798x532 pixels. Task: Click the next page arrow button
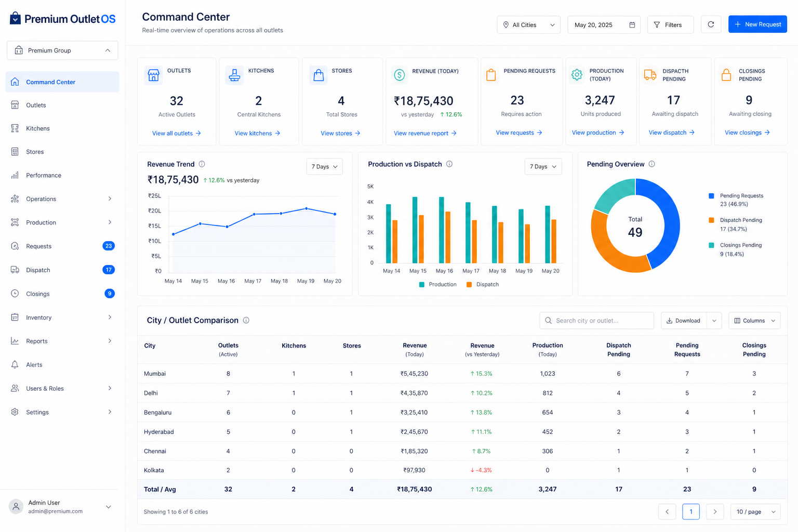coord(715,512)
